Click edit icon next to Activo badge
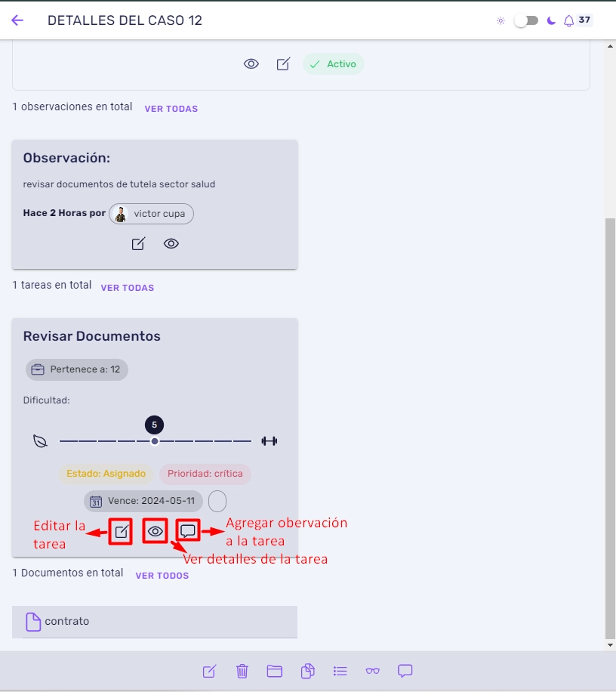 [283, 64]
